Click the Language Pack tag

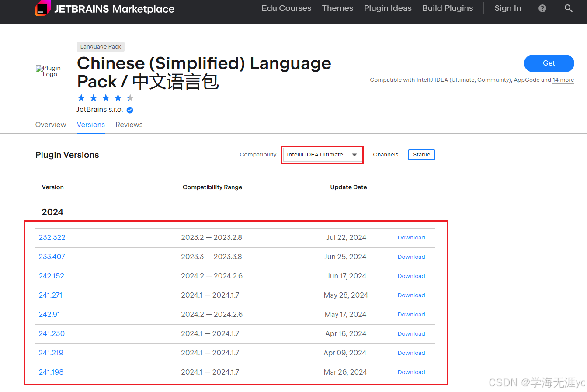coord(101,47)
